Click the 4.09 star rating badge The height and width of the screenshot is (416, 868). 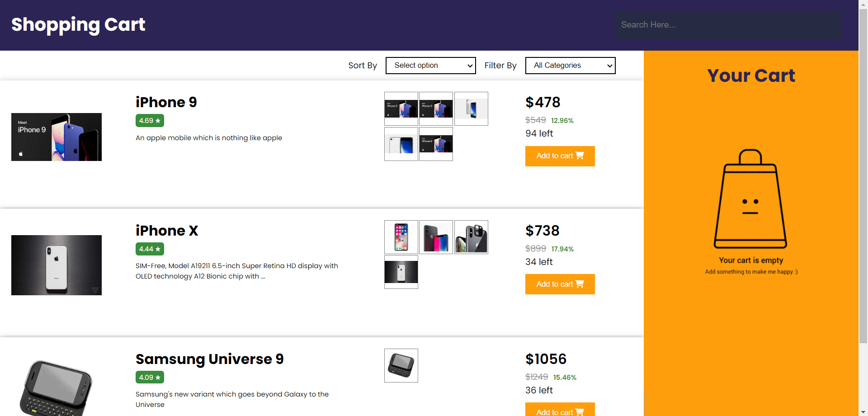(x=150, y=377)
